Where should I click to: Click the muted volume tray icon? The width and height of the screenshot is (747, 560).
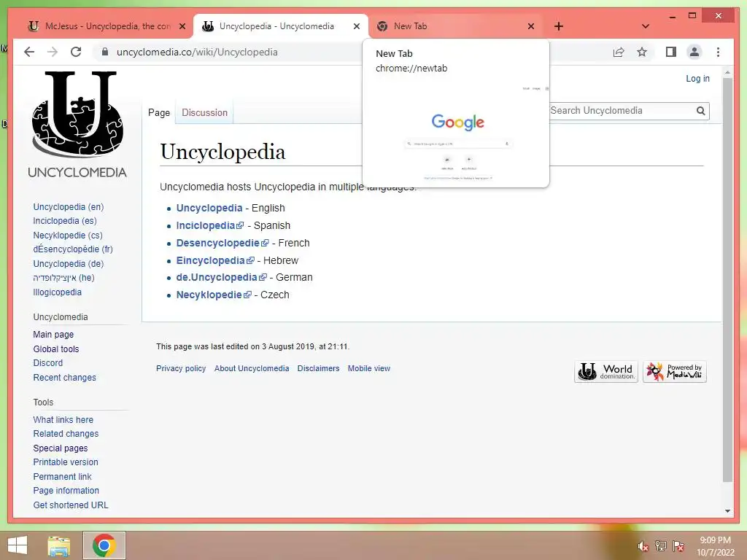pyautogui.click(x=643, y=546)
